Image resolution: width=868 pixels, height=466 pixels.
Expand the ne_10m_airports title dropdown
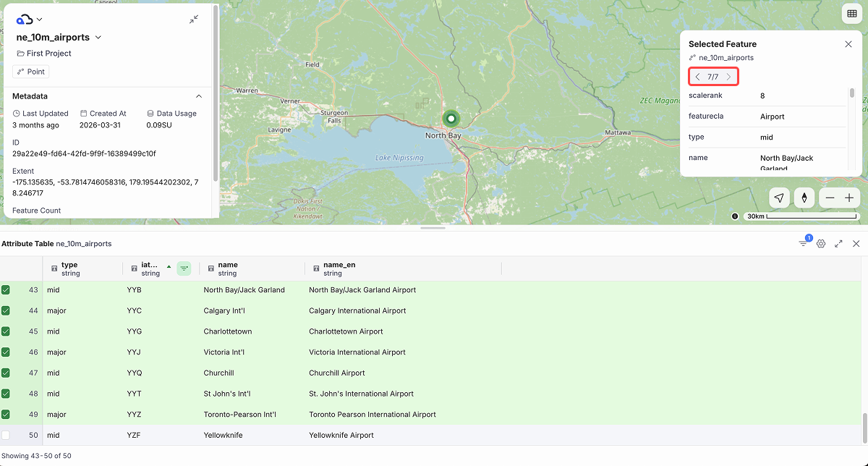pyautogui.click(x=98, y=38)
